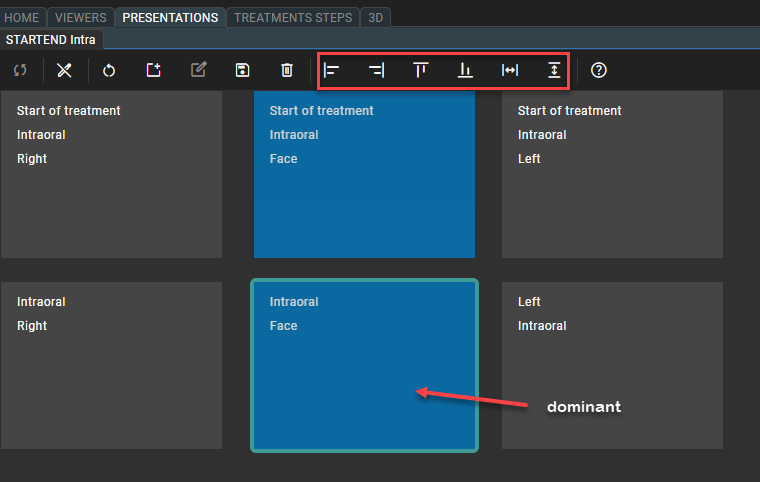Create a new presentation with the add icon

click(153, 70)
